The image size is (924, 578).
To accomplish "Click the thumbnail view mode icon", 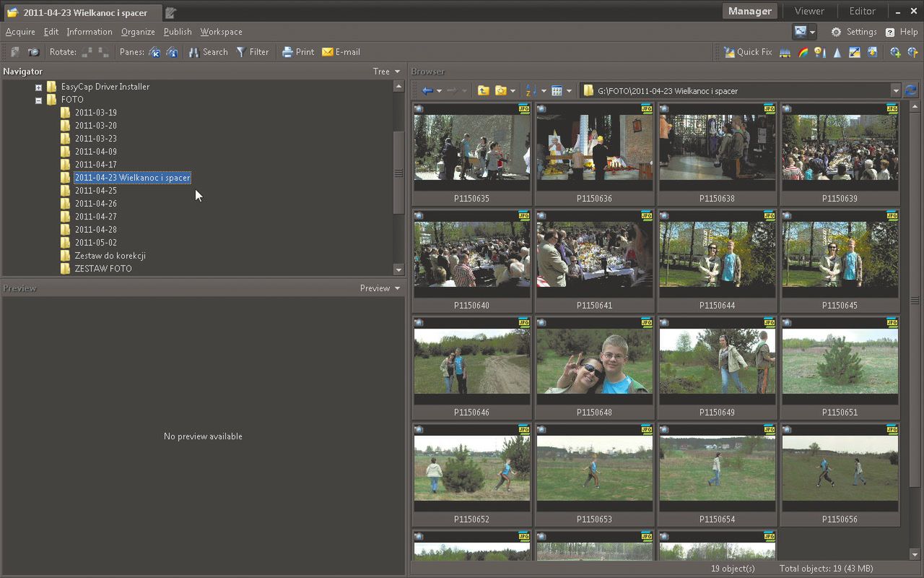I will [x=557, y=90].
